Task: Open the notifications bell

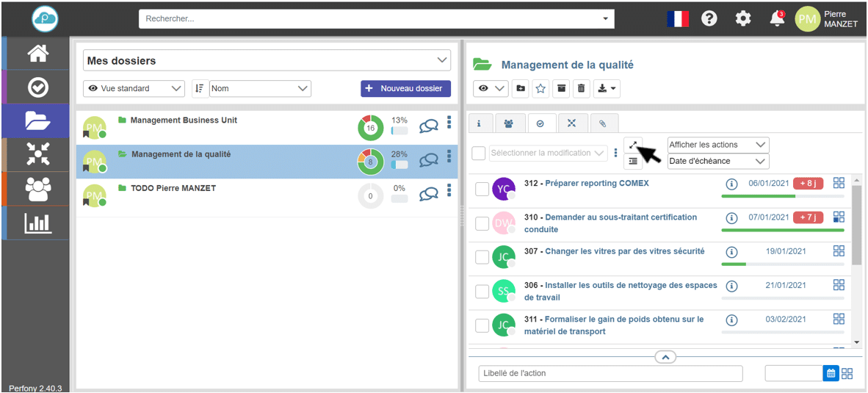Action: (x=777, y=19)
